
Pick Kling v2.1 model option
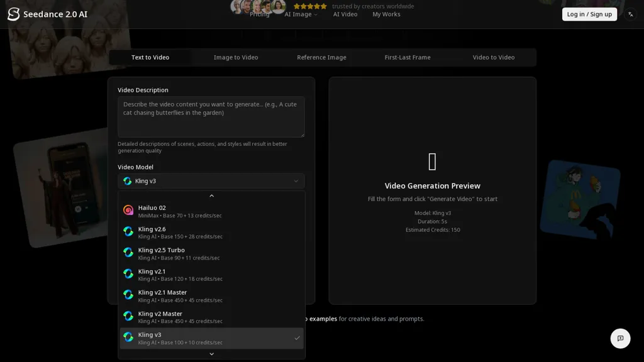(x=211, y=275)
